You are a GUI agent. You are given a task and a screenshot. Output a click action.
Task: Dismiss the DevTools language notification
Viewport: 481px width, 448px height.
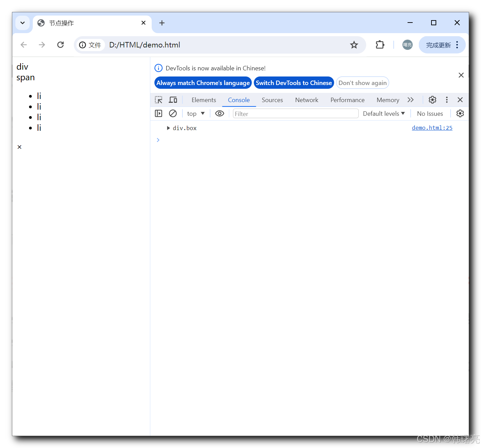point(461,75)
